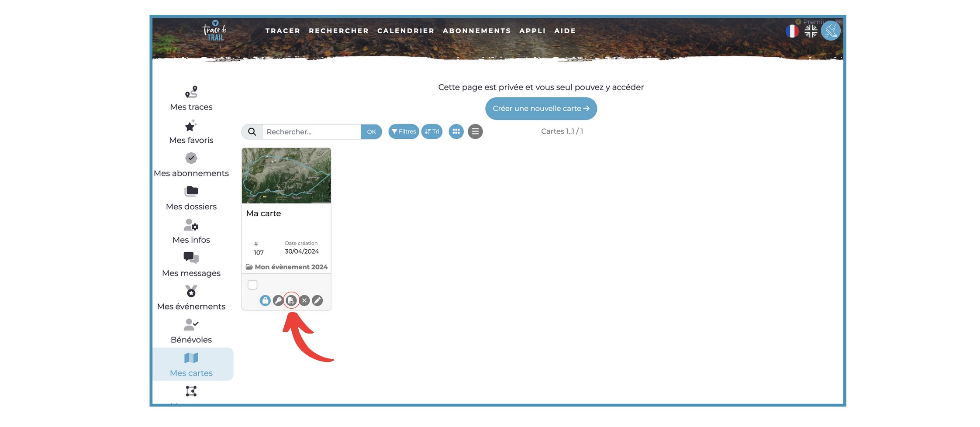Go to Mes traces in sidebar
Viewport: 980px width, 427px height.
(x=191, y=99)
